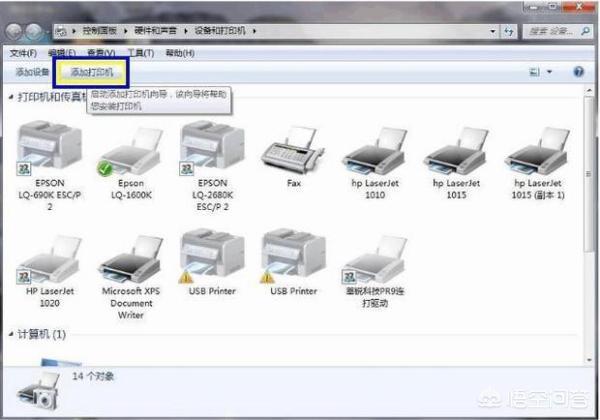
Task: Click the view layout icon
Action: point(534,72)
